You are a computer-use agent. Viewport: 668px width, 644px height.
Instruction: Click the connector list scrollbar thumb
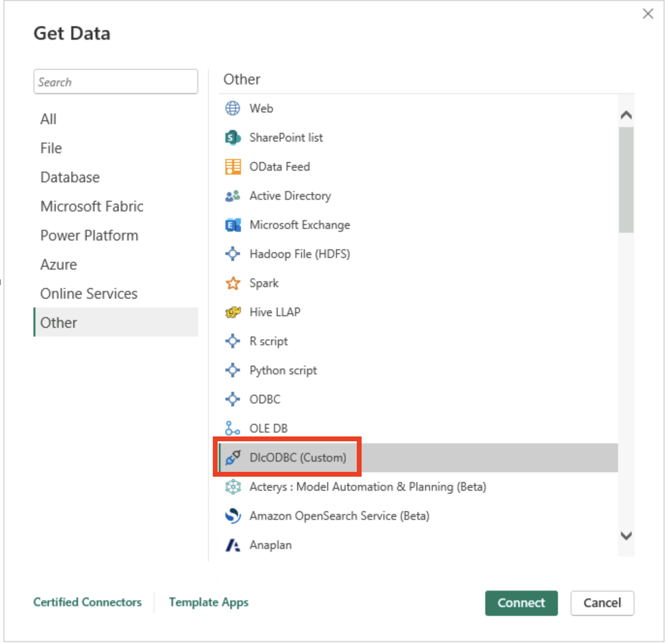click(x=626, y=179)
